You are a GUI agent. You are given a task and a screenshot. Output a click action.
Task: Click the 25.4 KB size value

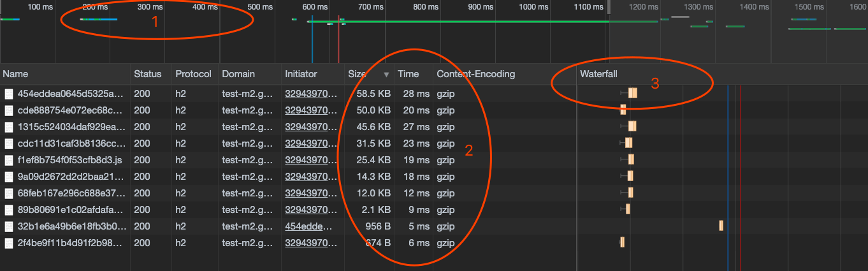373,160
